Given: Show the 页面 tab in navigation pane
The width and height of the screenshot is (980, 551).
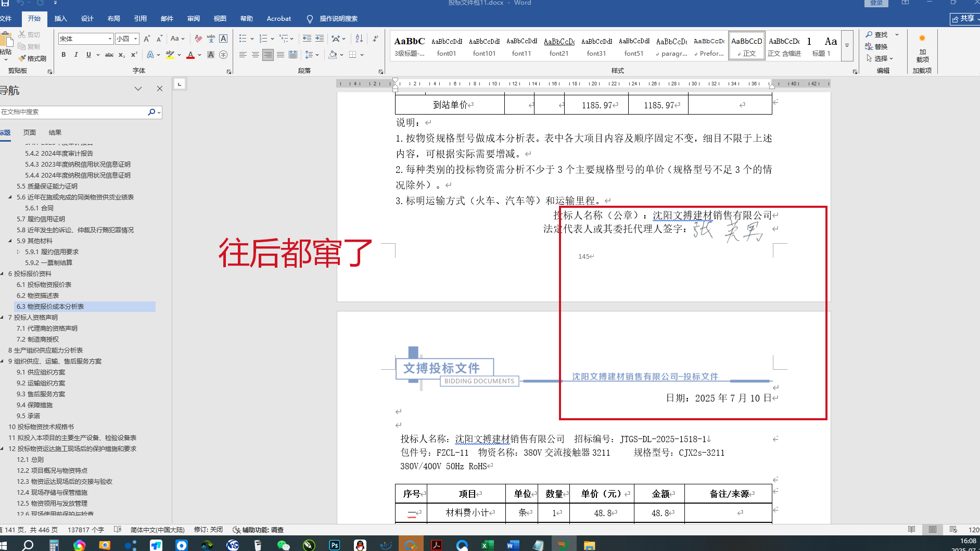Looking at the screenshot, I should (x=30, y=133).
